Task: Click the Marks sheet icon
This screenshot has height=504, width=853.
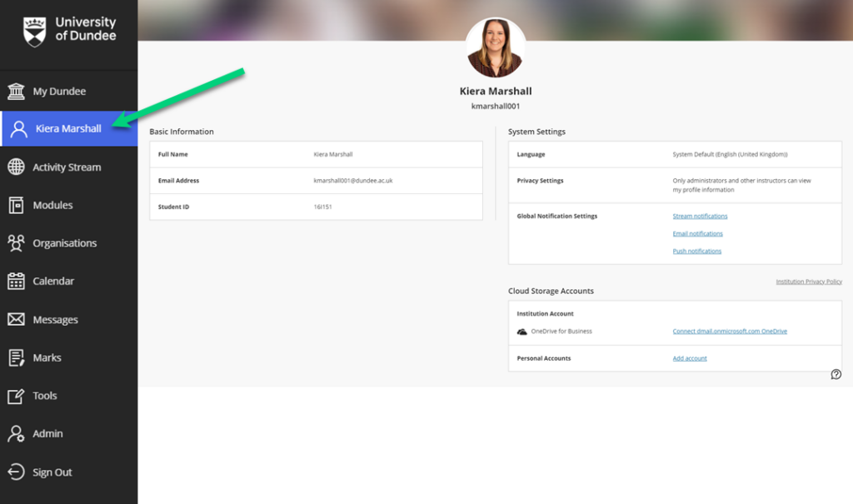Action: 17,357
